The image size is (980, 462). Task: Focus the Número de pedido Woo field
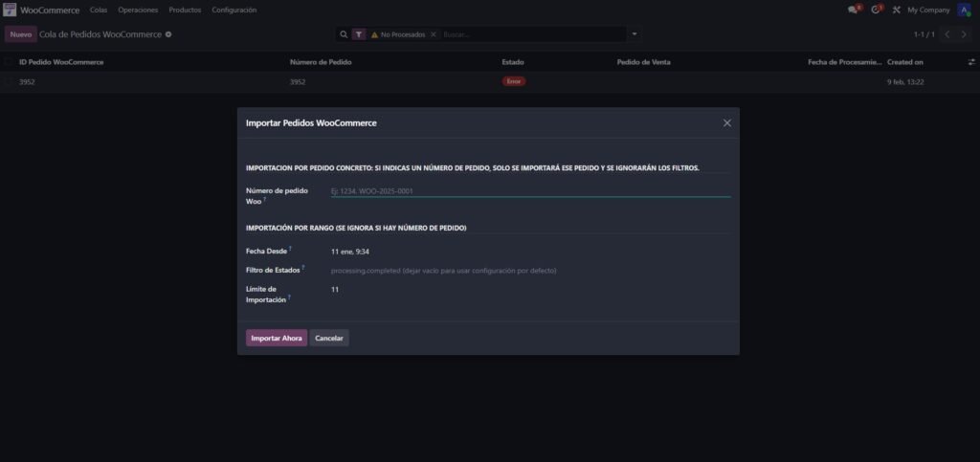530,191
